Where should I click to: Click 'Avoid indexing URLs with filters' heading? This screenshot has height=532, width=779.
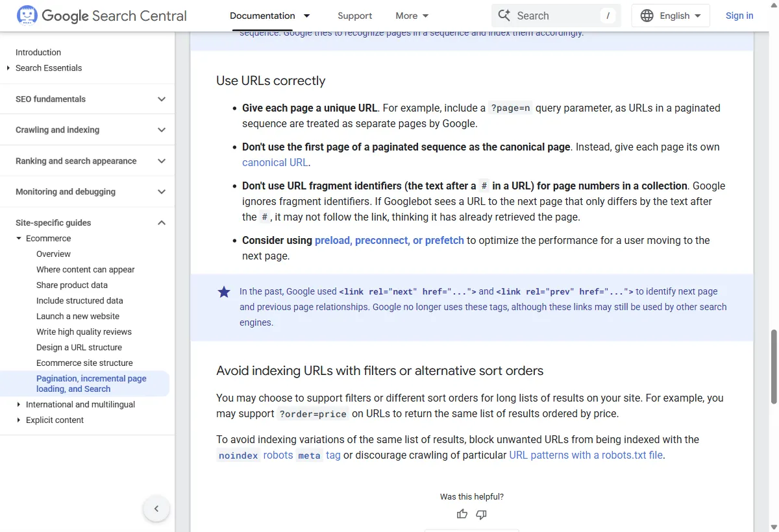pos(380,371)
